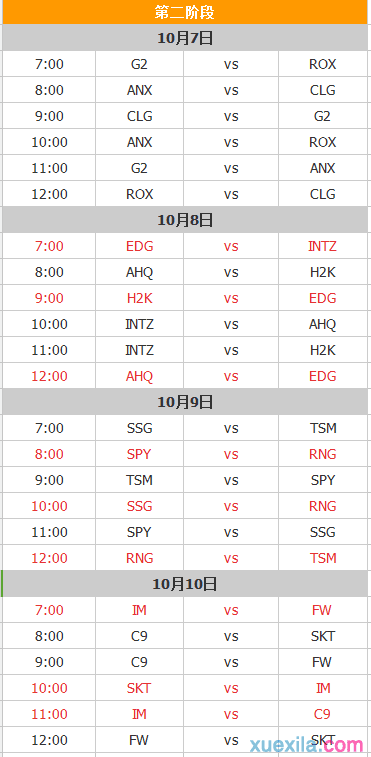Select the 10月8日 date header row

tap(185, 220)
